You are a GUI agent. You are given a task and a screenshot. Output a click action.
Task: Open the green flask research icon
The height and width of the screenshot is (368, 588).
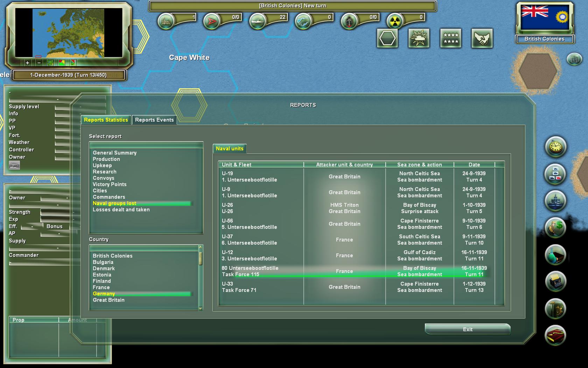pos(555,255)
